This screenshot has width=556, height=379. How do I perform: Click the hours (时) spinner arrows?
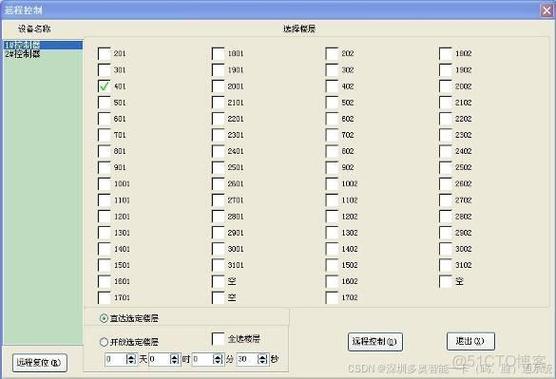[174, 360]
